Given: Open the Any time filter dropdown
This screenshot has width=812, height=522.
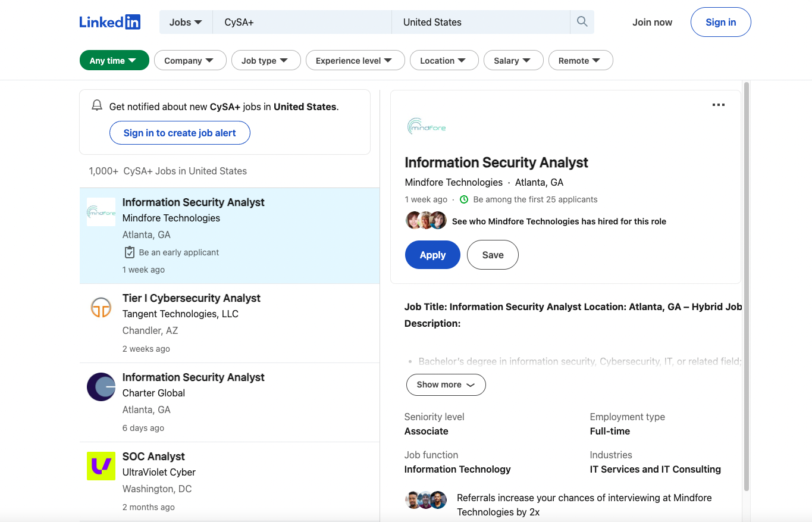Looking at the screenshot, I should pos(114,60).
